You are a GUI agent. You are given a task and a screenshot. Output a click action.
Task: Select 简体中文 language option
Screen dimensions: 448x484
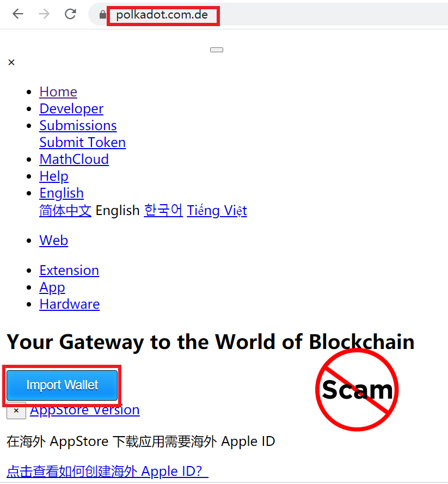point(65,211)
